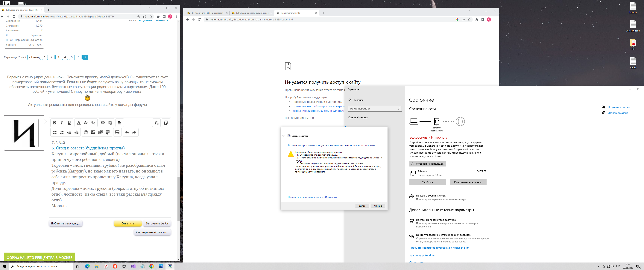Click the insert image icon
The width and height of the screenshot is (644, 270).
tap(93, 132)
